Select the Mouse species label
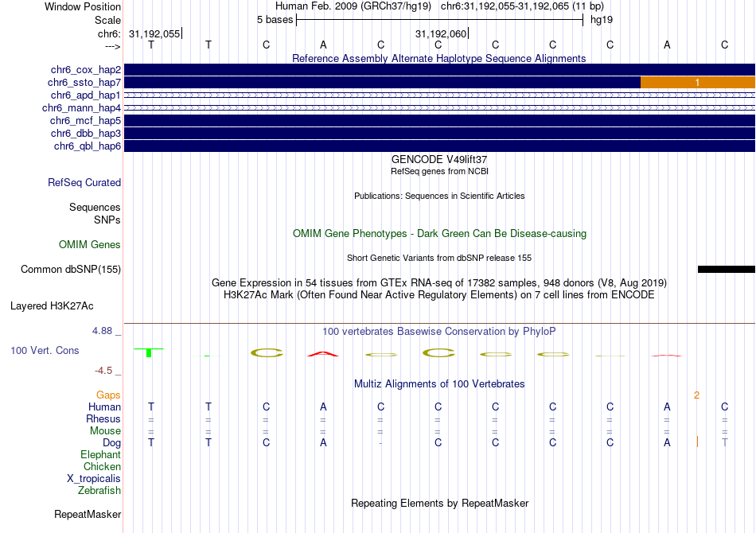Image resolution: width=756 pixels, height=533 pixels. point(105,431)
